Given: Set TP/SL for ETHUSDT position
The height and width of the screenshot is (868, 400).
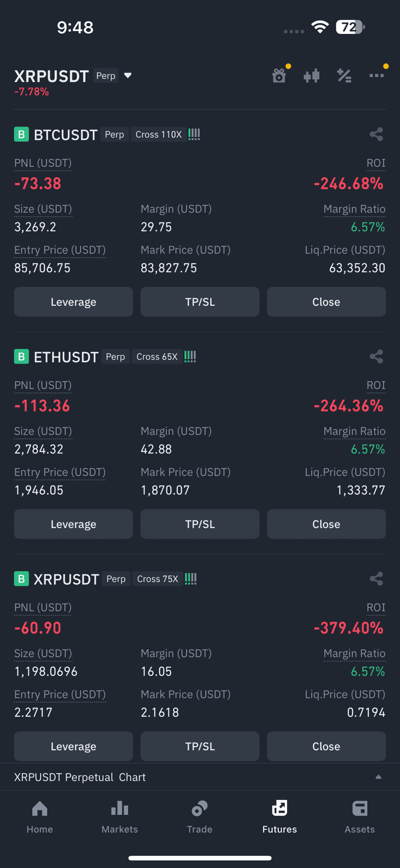Looking at the screenshot, I should (200, 524).
